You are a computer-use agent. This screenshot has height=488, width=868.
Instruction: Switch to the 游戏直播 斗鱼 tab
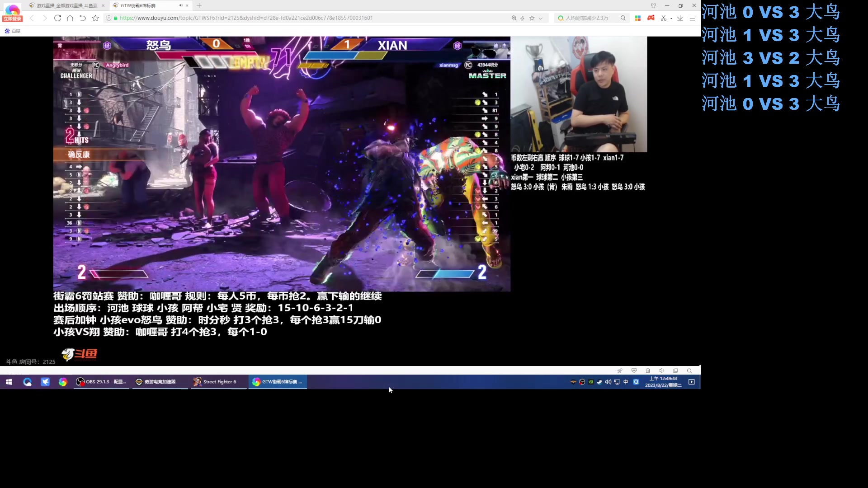[x=67, y=5]
